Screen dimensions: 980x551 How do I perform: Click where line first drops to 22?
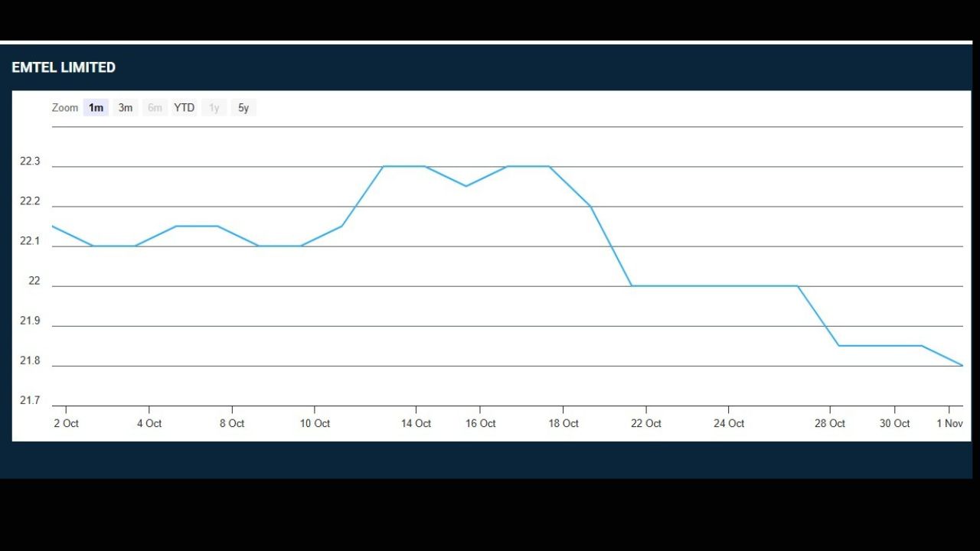[x=632, y=285]
